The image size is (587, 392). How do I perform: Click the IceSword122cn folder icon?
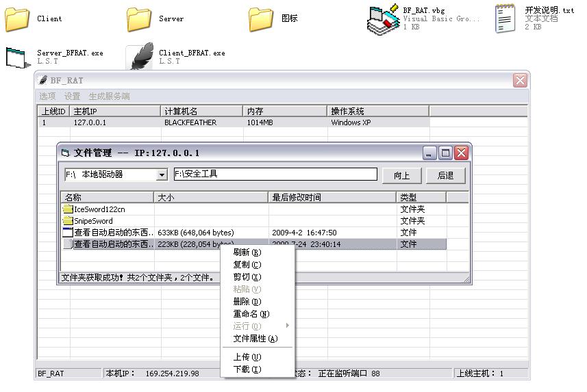pyautogui.click(x=68, y=209)
